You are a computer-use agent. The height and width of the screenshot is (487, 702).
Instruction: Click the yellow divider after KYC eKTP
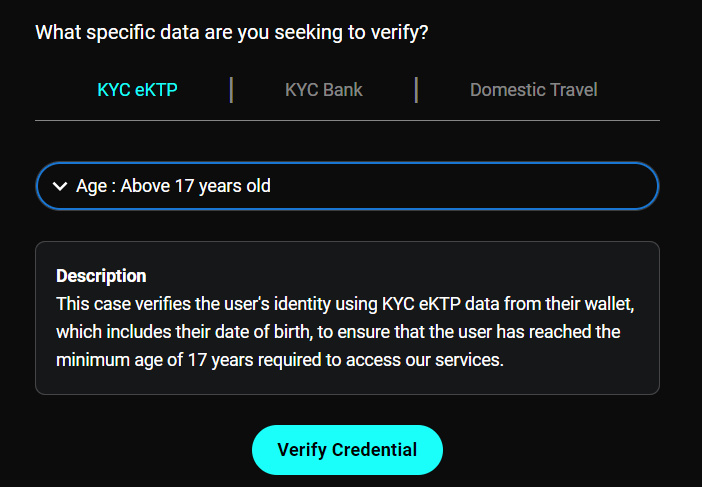232,90
